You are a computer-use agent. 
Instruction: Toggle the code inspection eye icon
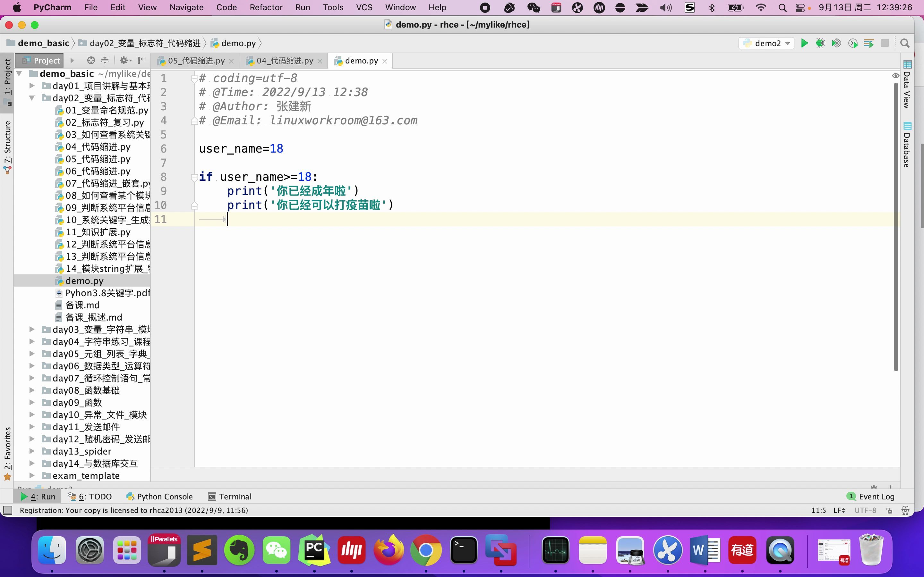[x=895, y=76]
